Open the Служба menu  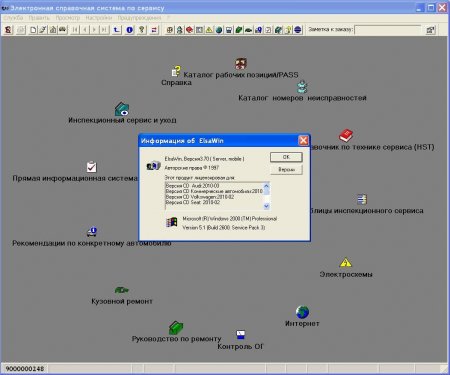13,18
